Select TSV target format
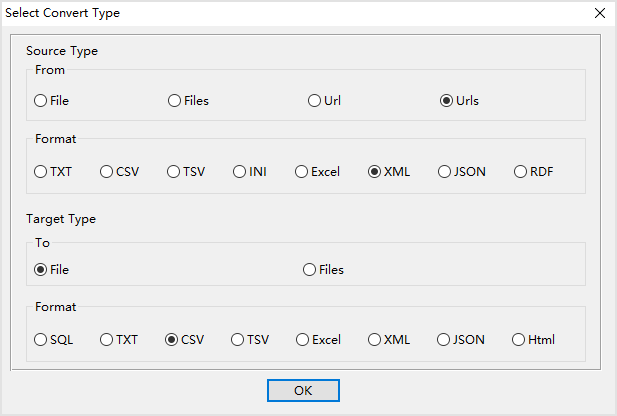Image resolution: width=617 pixels, height=416 pixels. click(x=238, y=340)
